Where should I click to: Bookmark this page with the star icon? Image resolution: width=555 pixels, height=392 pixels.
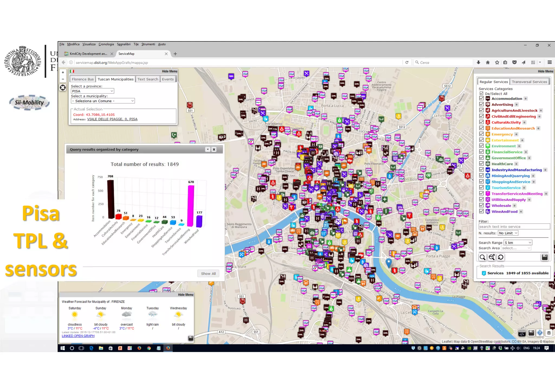497,63
